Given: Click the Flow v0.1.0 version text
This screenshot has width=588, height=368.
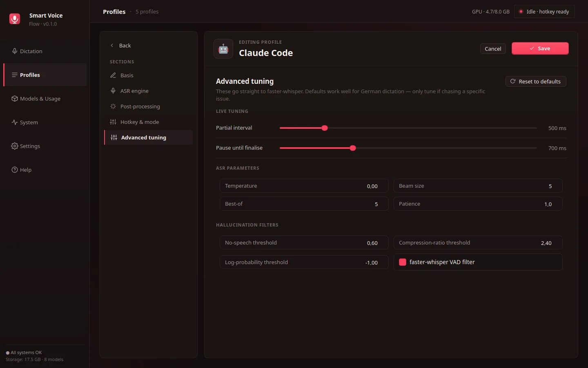Looking at the screenshot, I should point(43,24).
